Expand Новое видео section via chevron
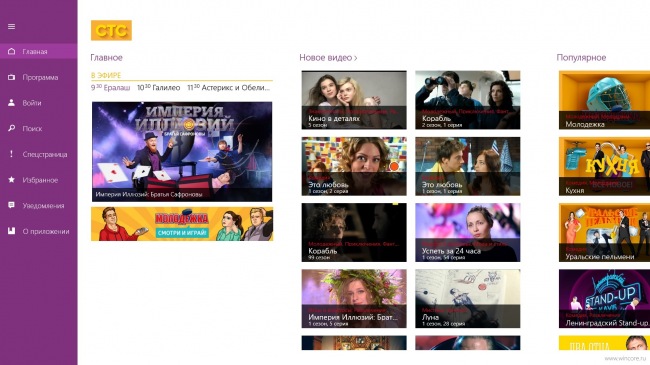650x365 pixels. pos(356,58)
